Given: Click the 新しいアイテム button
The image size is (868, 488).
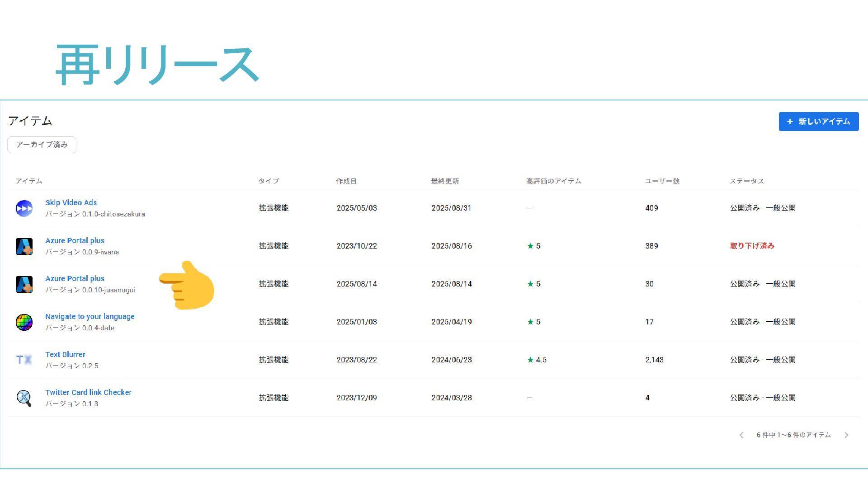Looking at the screenshot, I should click(x=818, y=122).
